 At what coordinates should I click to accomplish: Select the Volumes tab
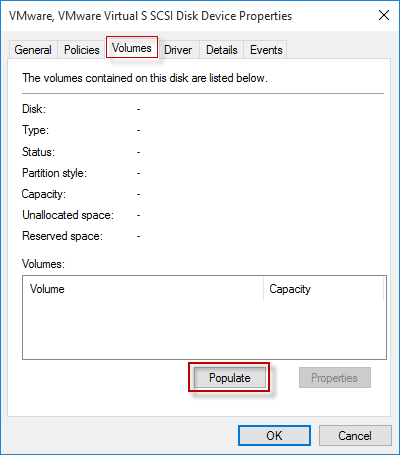(x=132, y=48)
